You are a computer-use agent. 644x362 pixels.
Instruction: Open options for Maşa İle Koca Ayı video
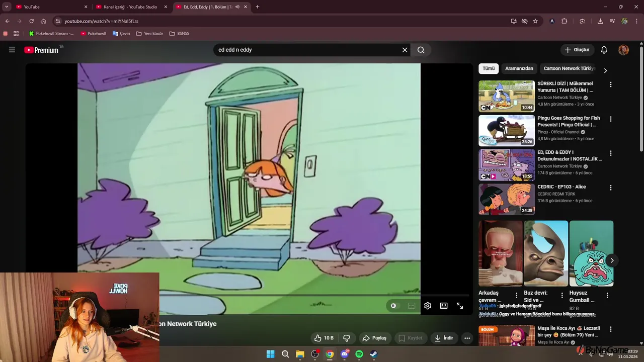point(611,329)
